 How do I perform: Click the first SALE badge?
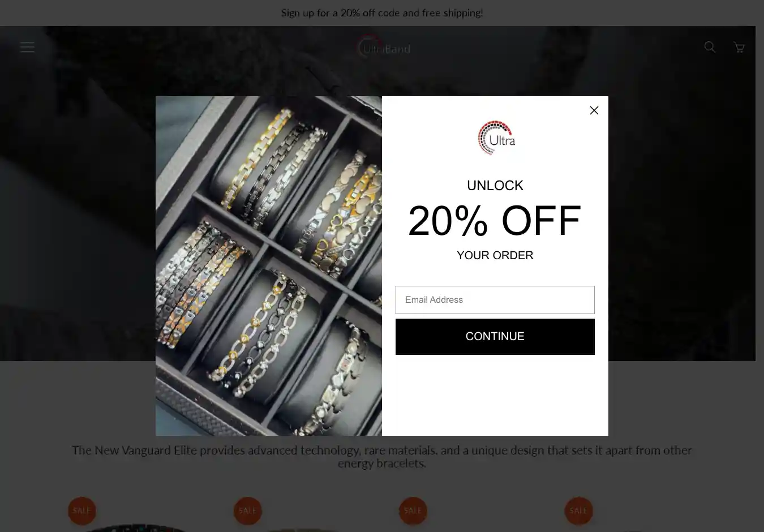tap(82, 510)
